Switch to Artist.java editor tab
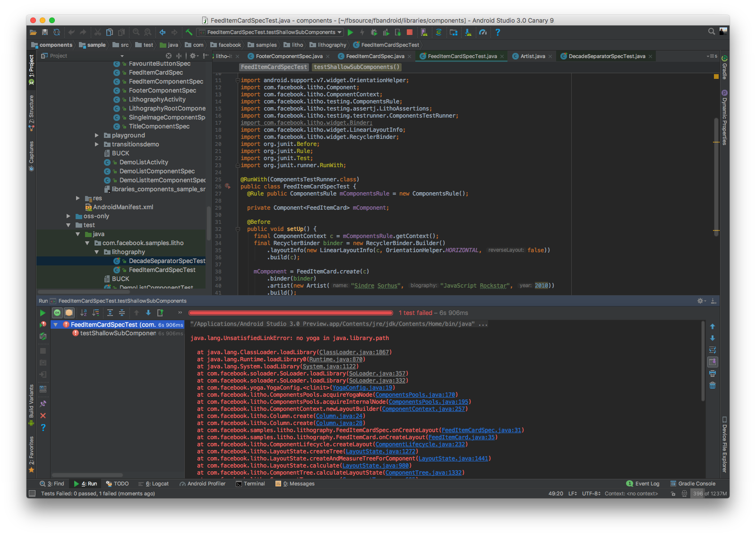This screenshot has width=756, height=536. tap(533, 56)
